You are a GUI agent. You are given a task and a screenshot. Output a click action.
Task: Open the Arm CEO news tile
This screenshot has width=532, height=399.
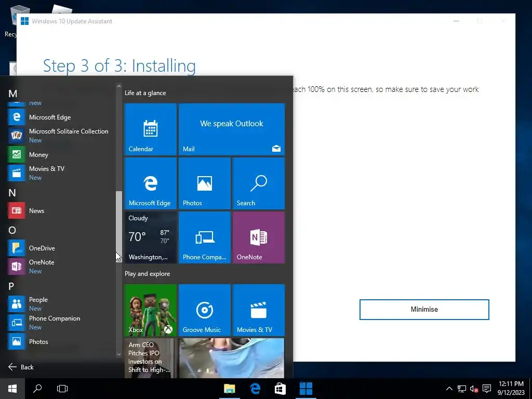tap(151, 358)
